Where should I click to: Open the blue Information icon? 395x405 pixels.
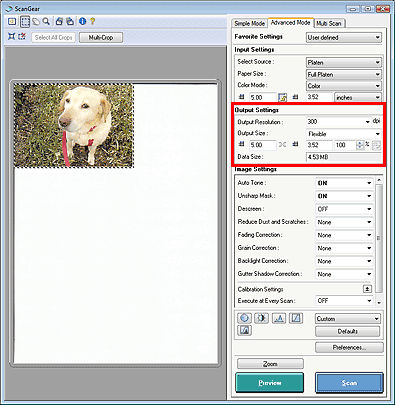[x=82, y=22]
